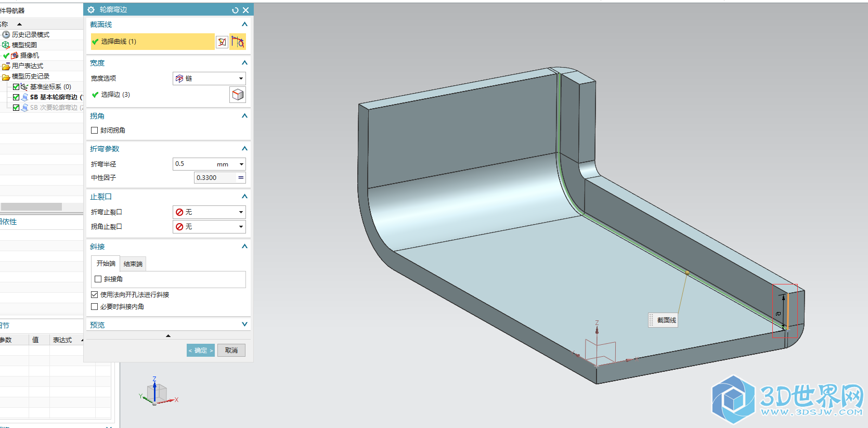Click the 取消 button

pyautogui.click(x=231, y=351)
